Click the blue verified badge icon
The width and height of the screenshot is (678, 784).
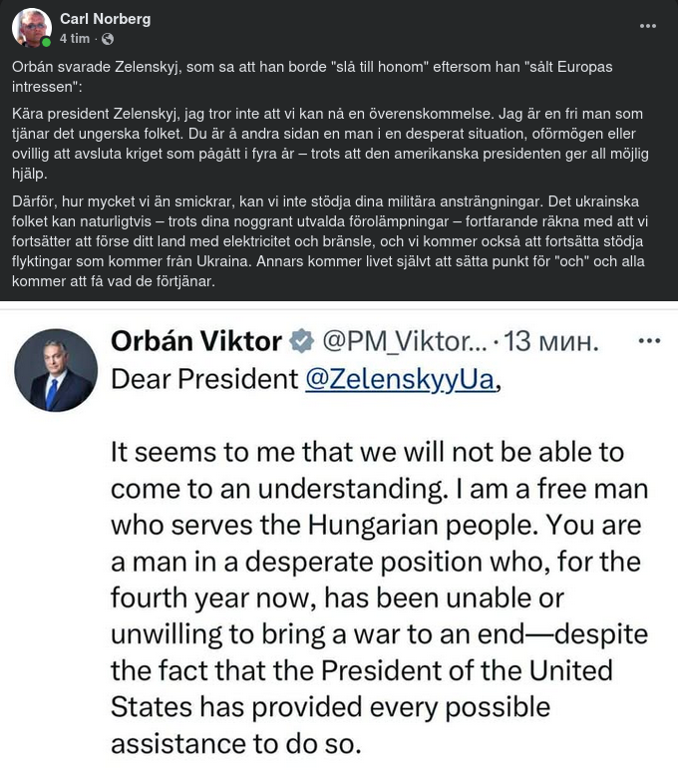(301, 342)
